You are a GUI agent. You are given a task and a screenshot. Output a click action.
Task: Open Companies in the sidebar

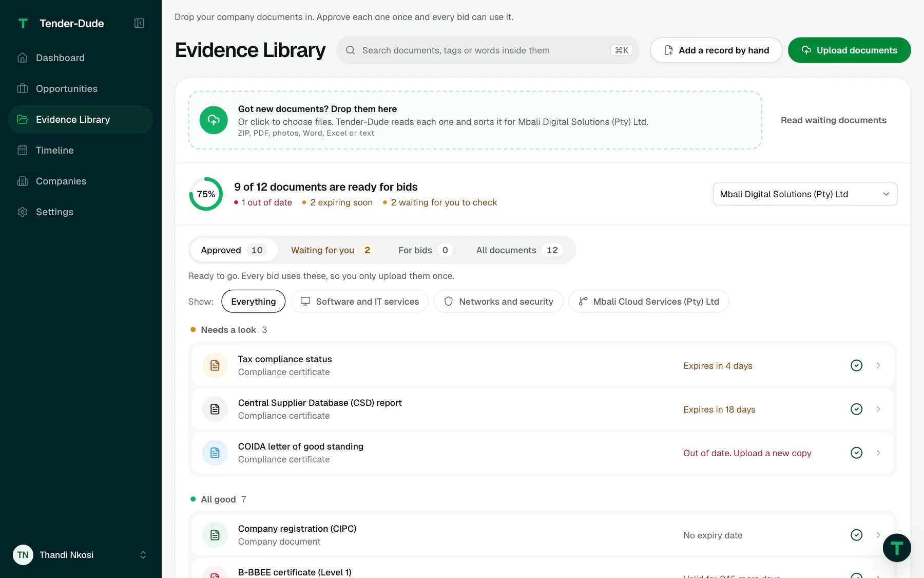pos(81,181)
